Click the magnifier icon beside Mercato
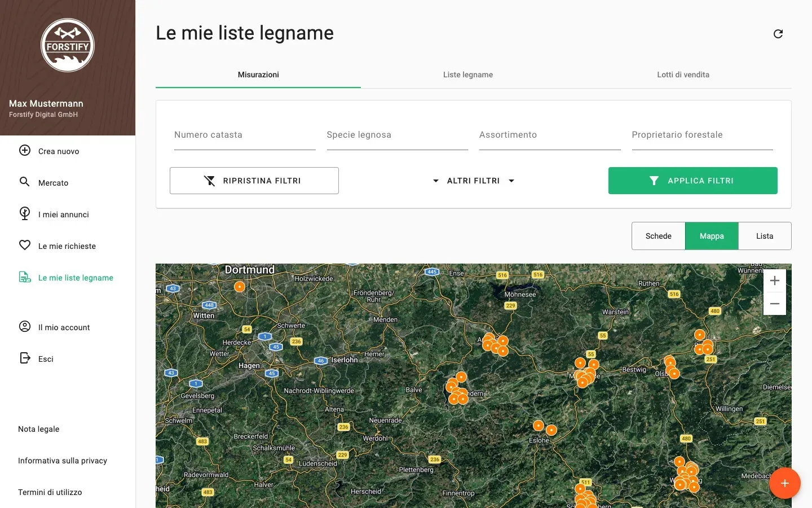The image size is (812, 508). 25,182
